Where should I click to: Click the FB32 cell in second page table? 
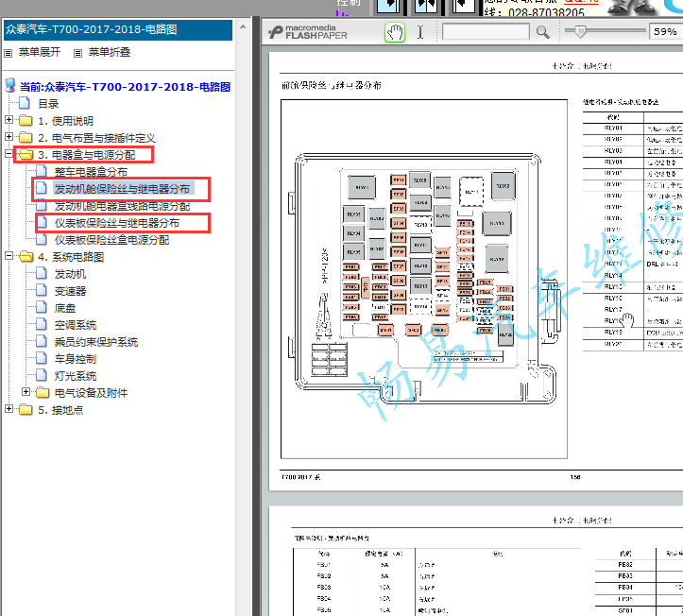click(x=625, y=565)
